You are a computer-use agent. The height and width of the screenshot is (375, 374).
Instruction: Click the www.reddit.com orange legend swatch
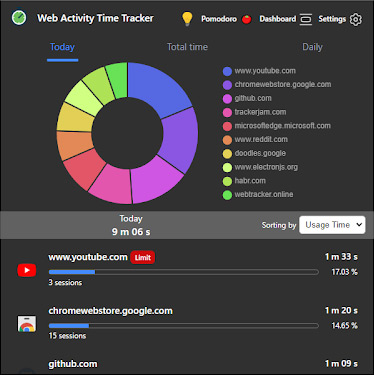[x=227, y=140]
